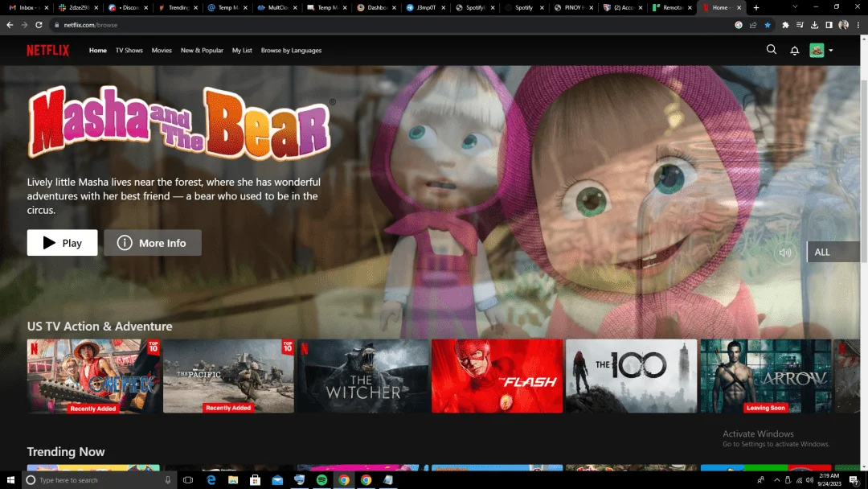The image size is (868, 489).
Task: Open the Chrome extensions puzzle icon
Action: (785, 25)
